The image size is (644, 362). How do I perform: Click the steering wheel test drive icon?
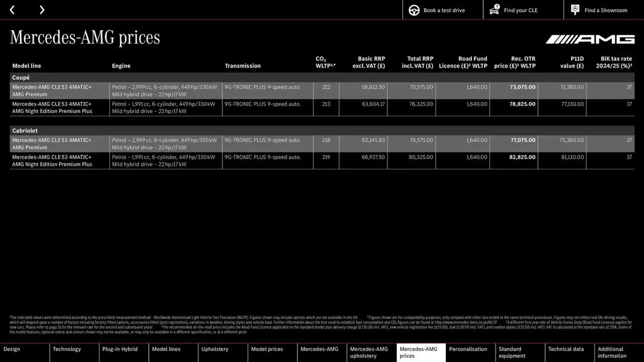[414, 10]
